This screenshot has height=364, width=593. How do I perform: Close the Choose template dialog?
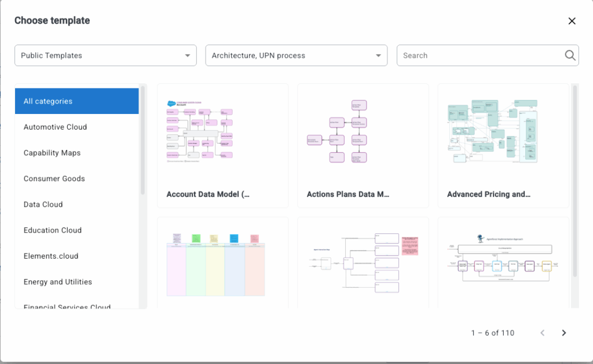[572, 21]
